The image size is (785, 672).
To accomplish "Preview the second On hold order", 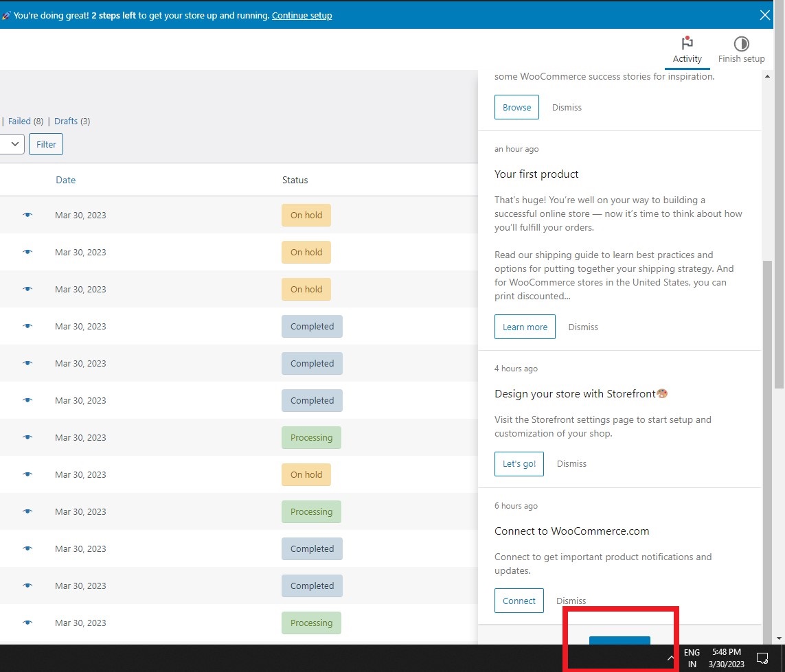I will 26,252.
